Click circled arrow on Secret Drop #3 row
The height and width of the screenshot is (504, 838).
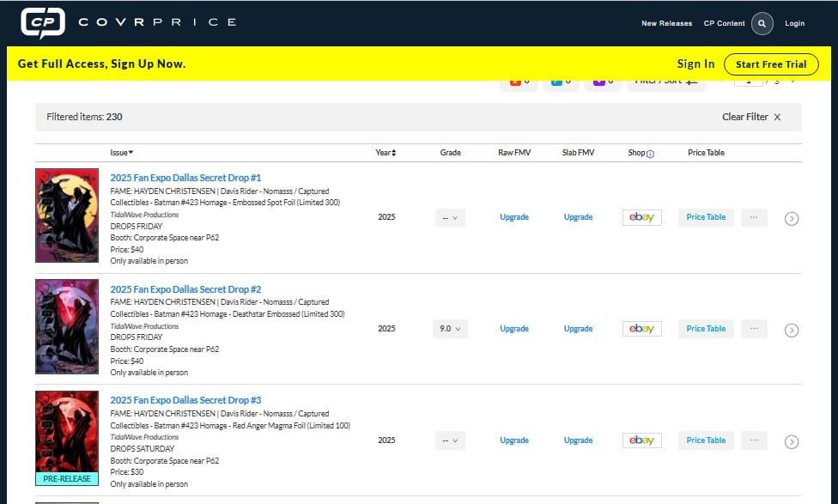tap(792, 441)
